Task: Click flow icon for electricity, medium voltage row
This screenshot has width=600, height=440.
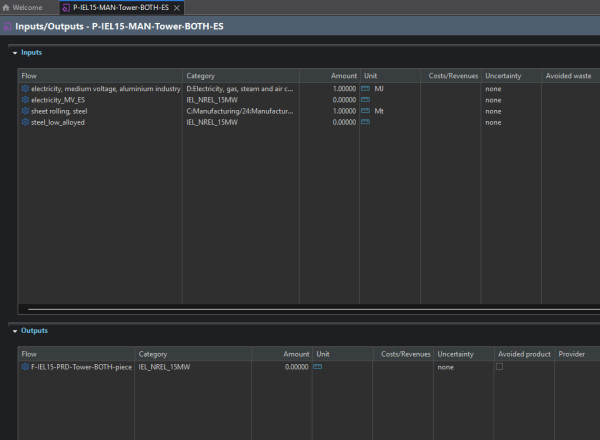Action: tap(25, 89)
